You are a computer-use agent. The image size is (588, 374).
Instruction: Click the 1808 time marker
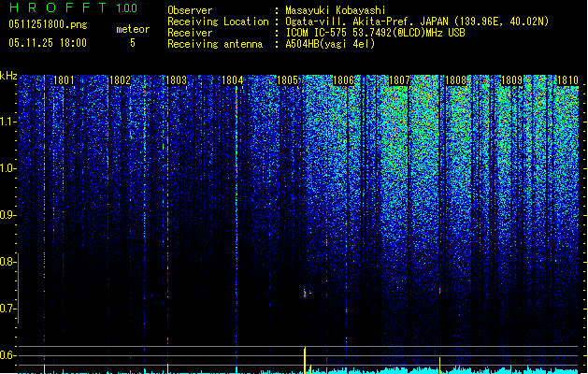click(x=455, y=80)
